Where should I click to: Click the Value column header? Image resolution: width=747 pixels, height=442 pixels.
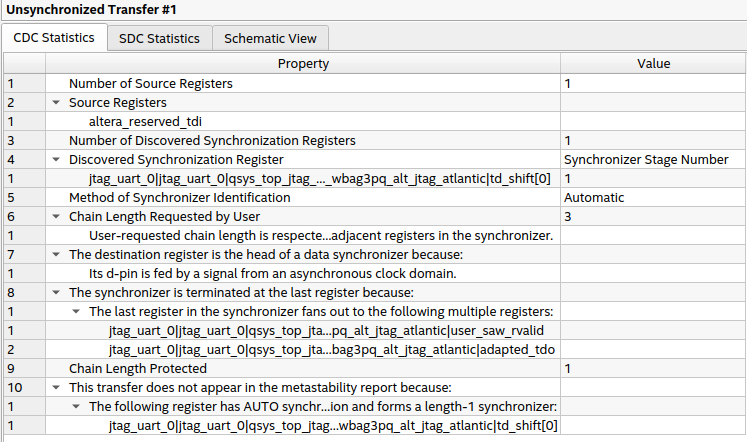pos(653,64)
